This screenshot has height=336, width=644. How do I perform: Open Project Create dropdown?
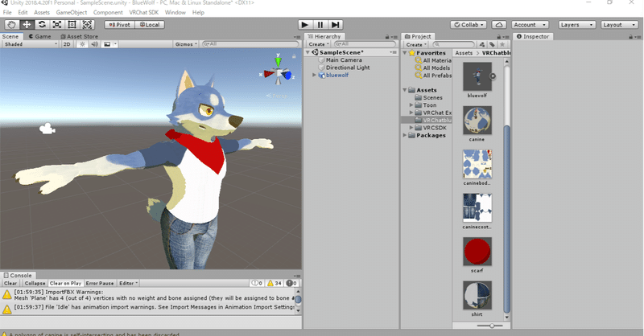tap(416, 44)
